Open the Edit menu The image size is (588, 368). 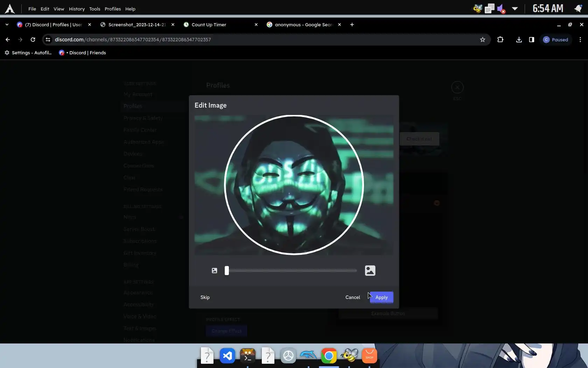pos(45,9)
